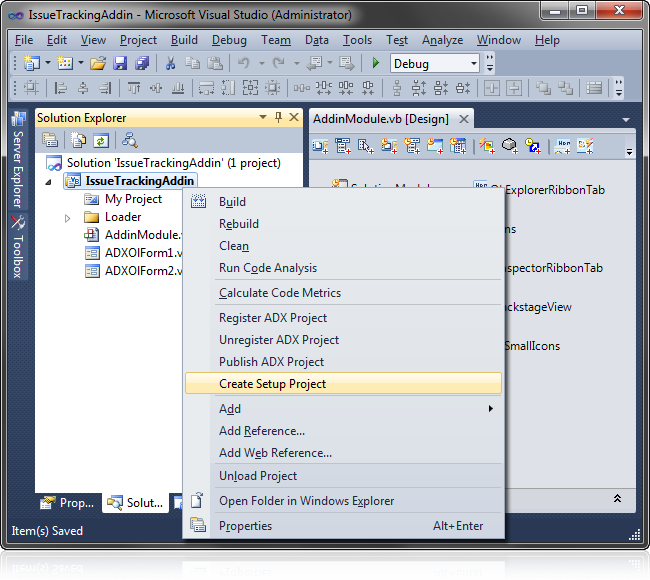Image resolution: width=650 pixels, height=580 pixels.
Task: Click the Align to Grid layout icon
Action: point(31,88)
